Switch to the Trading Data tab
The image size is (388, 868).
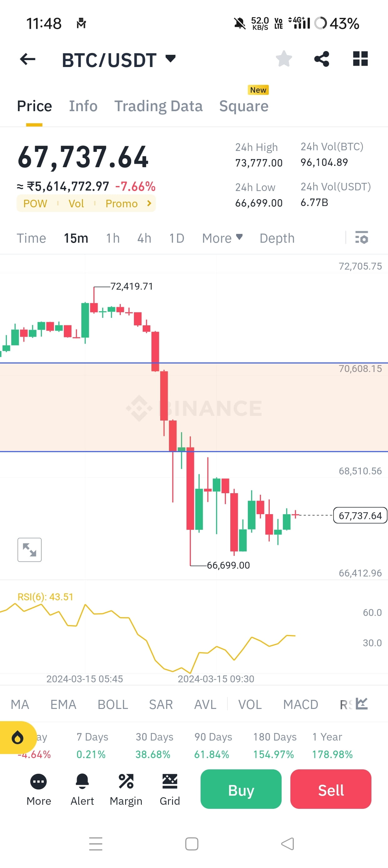click(x=159, y=106)
